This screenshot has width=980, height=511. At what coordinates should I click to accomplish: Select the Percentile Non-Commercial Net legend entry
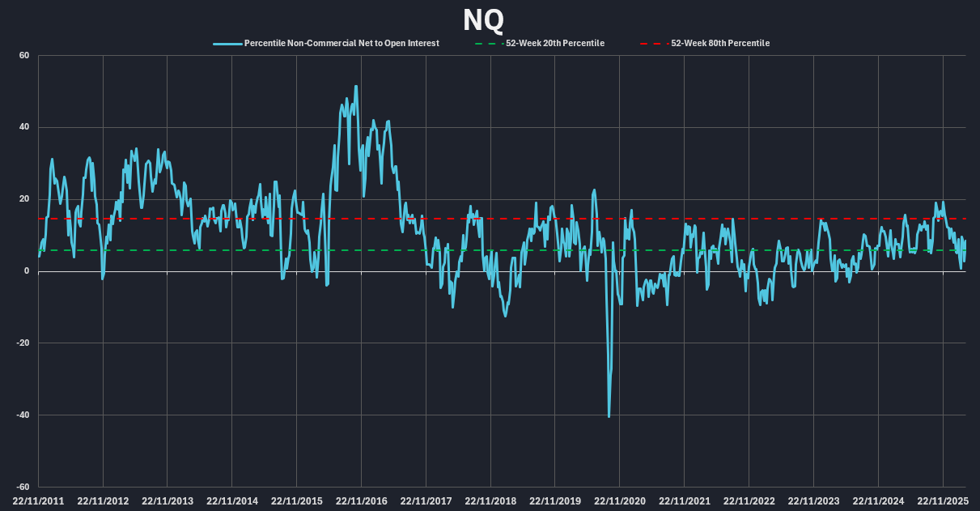pyautogui.click(x=342, y=43)
